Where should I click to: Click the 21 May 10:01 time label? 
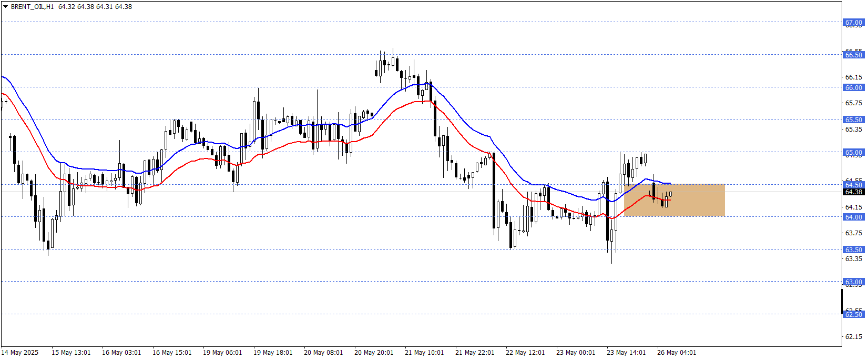pyautogui.click(x=424, y=353)
